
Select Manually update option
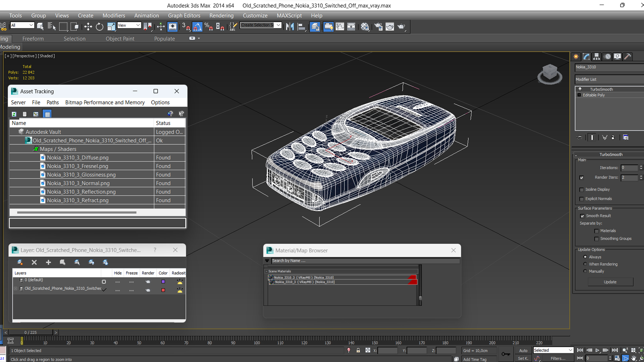(x=585, y=271)
